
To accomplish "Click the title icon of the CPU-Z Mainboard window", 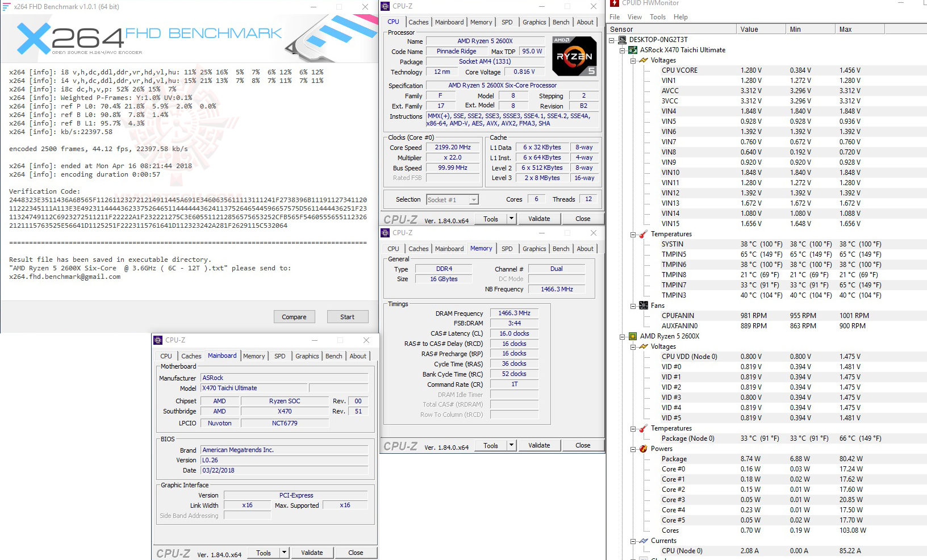I will [x=158, y=340].
